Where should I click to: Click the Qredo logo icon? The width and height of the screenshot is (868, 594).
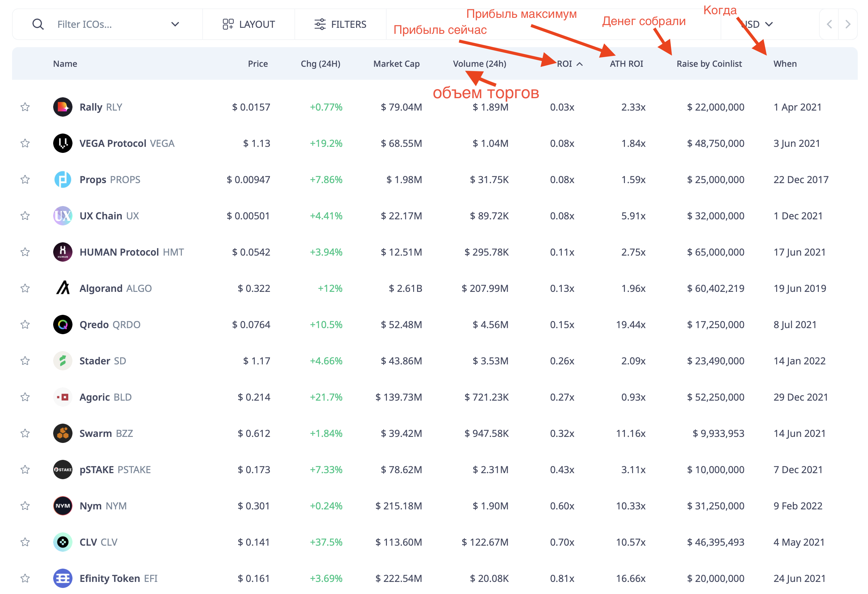tap(63, 324)
